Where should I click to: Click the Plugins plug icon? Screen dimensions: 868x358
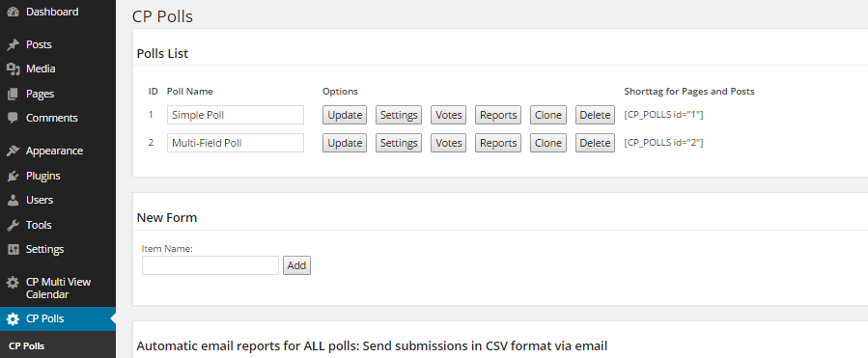coord(13,176)
